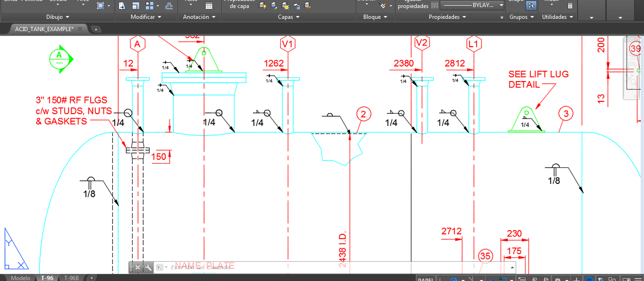Expand the Grupos panel
This screenshot has width=644, height=281.
tap(522, 17)
